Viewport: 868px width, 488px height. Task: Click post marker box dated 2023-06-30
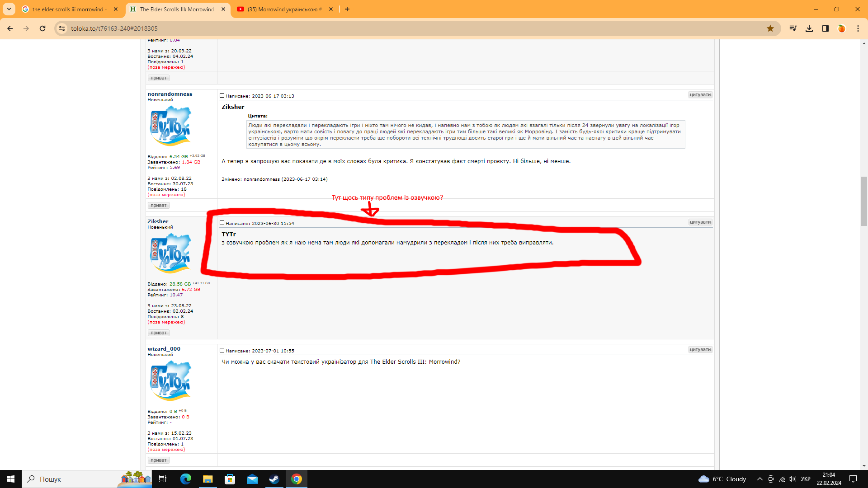coord(222,223)
